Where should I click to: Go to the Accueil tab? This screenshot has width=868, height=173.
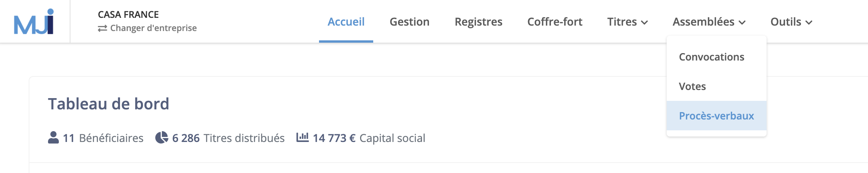(346, 22)
